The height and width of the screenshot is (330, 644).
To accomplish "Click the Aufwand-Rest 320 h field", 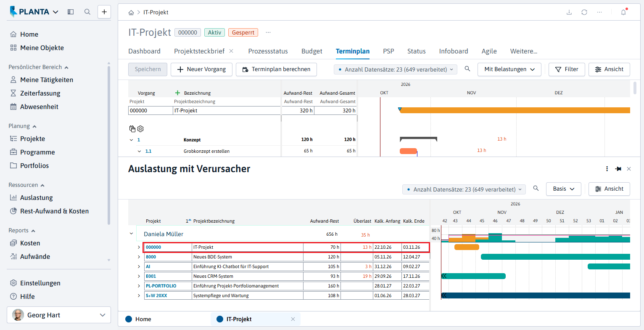I will pyautogui.click(x=298, y=111).
